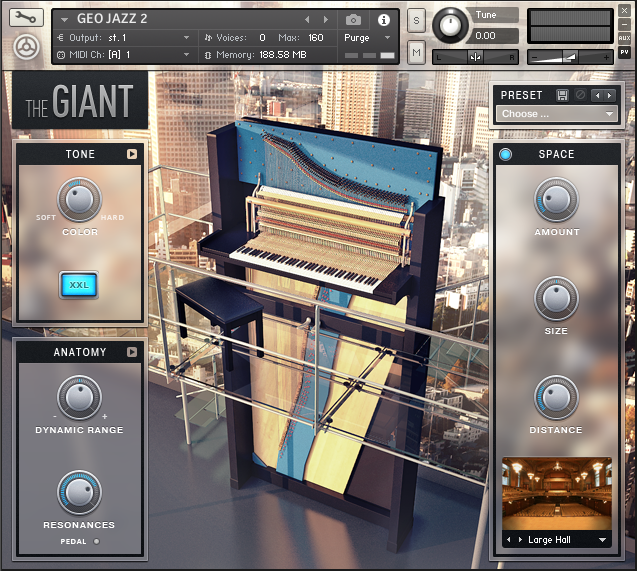Click the plus sign below Dynamic Range knob

point(104,416)
